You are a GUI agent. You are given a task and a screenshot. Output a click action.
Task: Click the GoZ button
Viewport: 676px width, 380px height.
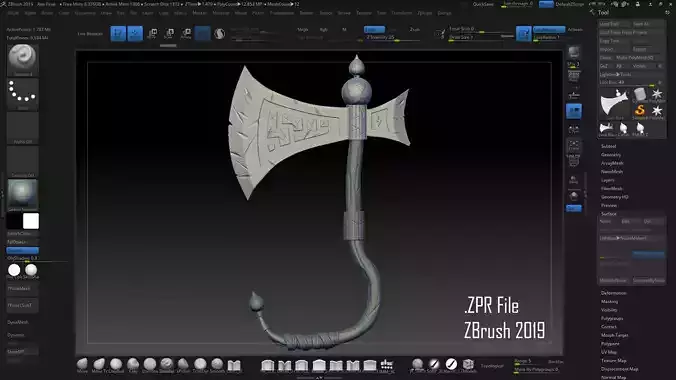pyautogui.click(x=604, y=66)
